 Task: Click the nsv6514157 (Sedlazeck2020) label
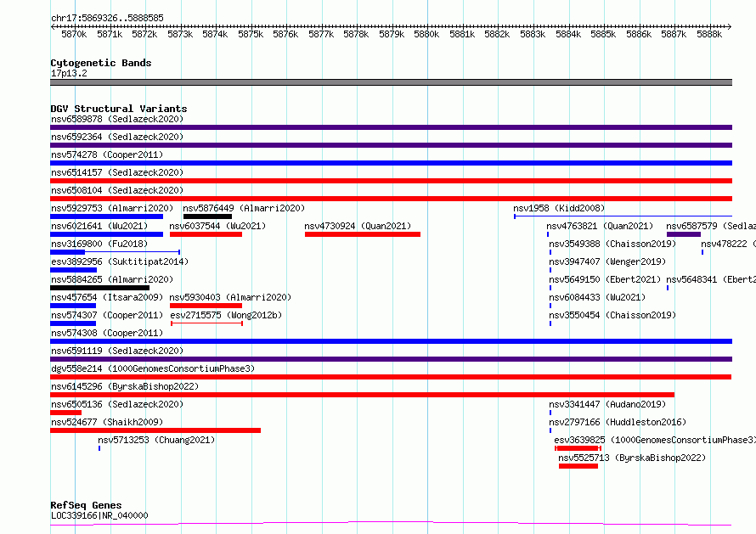click(117, 172)
